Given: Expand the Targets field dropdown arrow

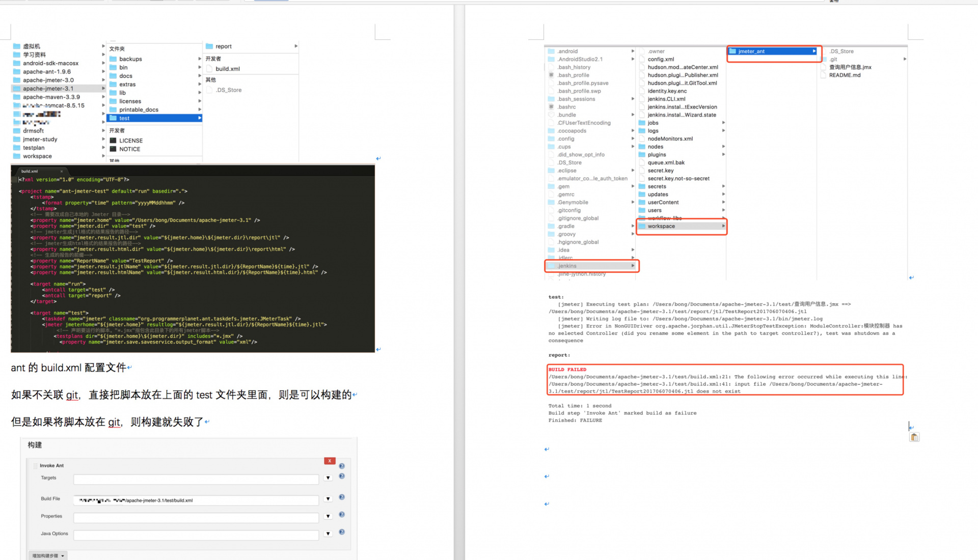Looking at the screenshot, I should pyautogui.click(x=328, y=478).
